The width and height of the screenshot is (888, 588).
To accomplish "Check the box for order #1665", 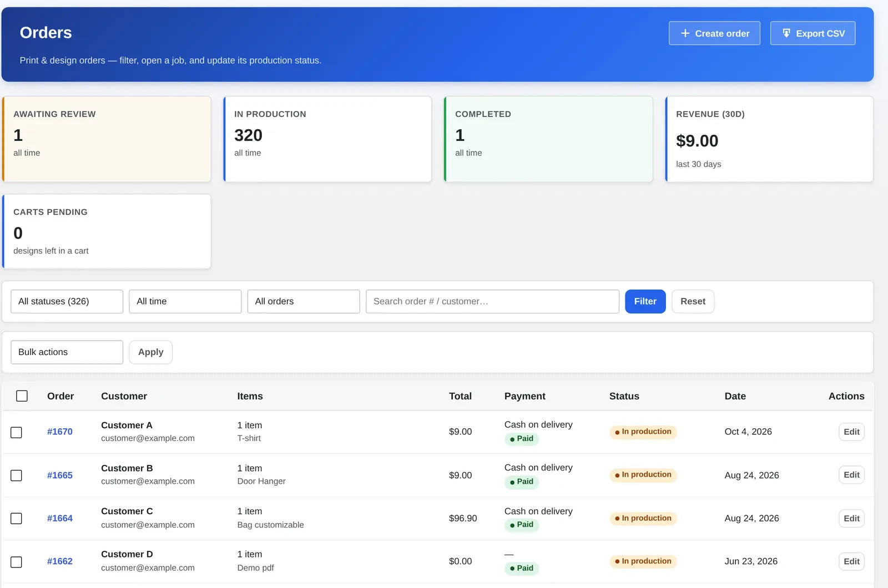I will pyautogui.click(x=17, y=475).
